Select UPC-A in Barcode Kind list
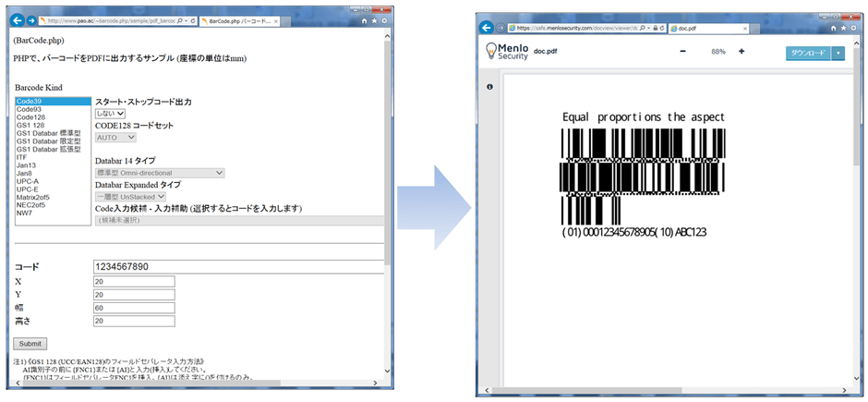The height and width of the screenshot is (402, 868). (53, 181)
